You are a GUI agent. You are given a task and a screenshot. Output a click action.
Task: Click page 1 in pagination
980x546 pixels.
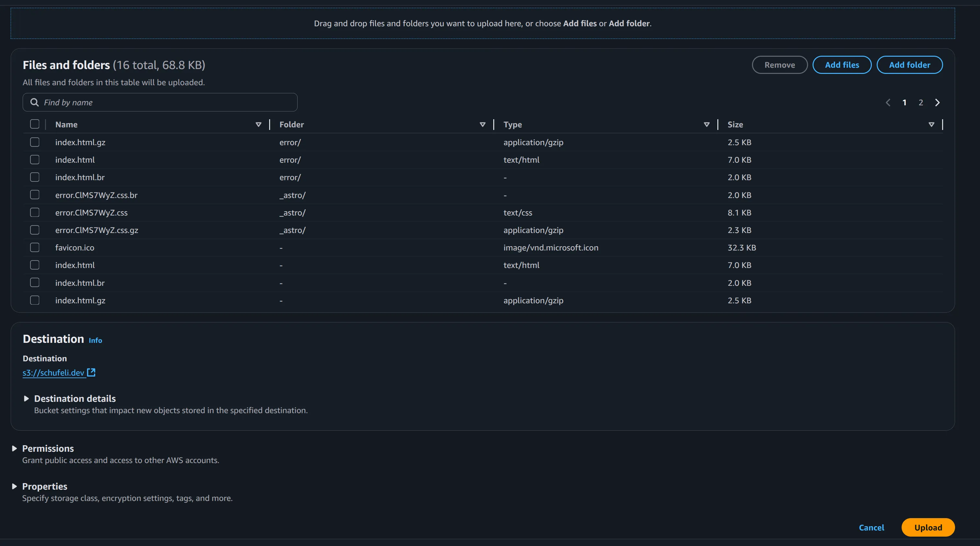(904, 102)
